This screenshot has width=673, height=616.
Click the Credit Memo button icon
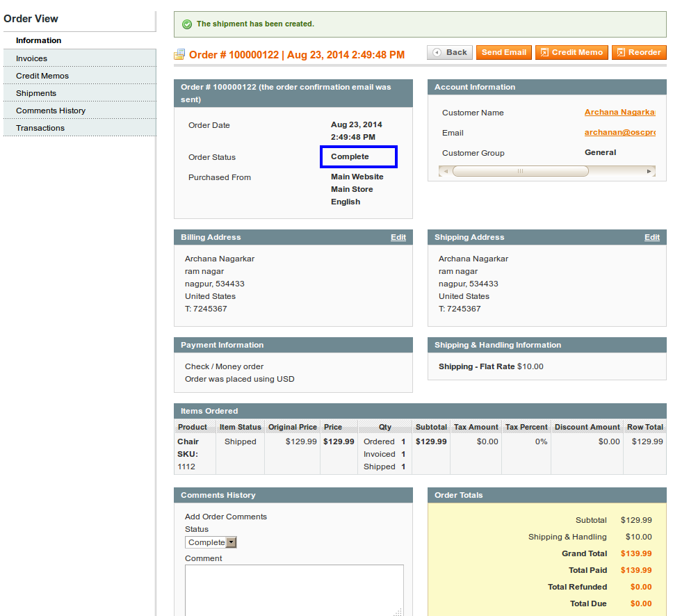pyautogui.click(x=544, y=53)
